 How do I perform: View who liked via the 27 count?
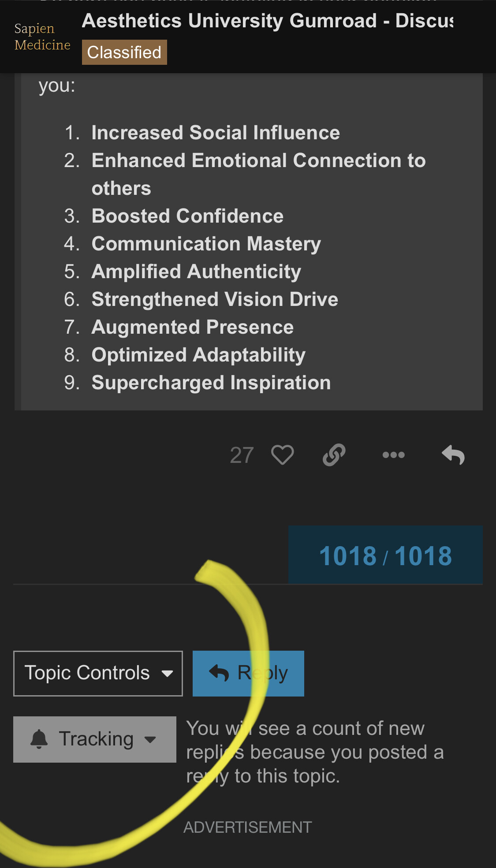tap(242, 455)
